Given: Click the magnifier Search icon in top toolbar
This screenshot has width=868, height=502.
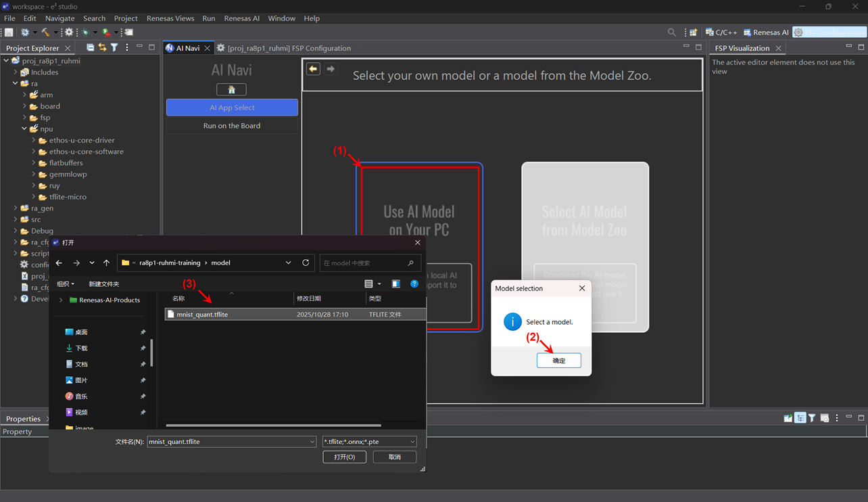Looking at the screenshot, I should tap(671, 32).
